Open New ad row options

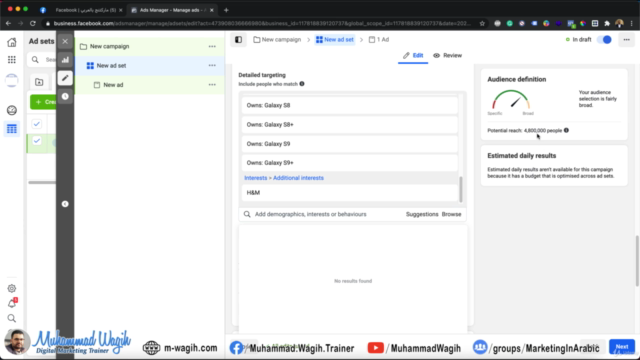tap(212, 84)
